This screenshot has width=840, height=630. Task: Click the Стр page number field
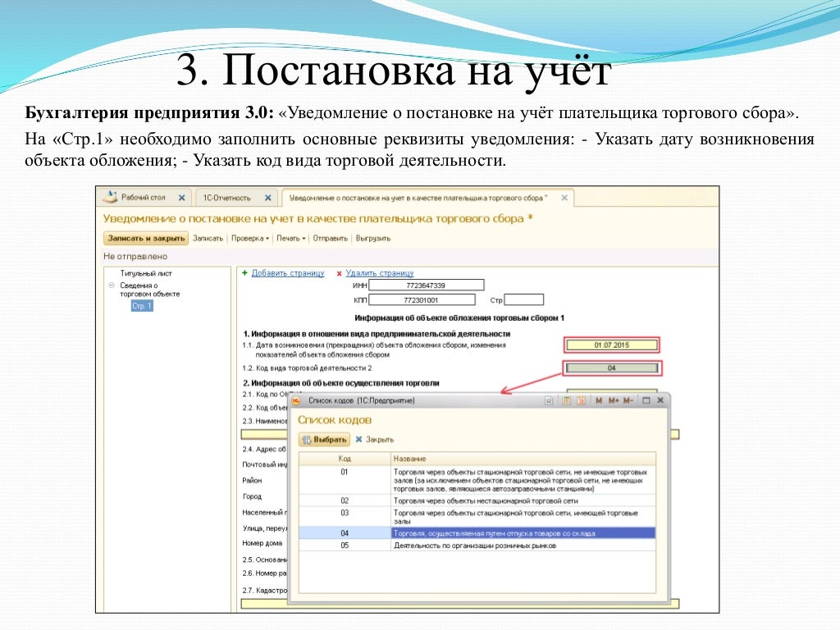[x=524, y=299]
